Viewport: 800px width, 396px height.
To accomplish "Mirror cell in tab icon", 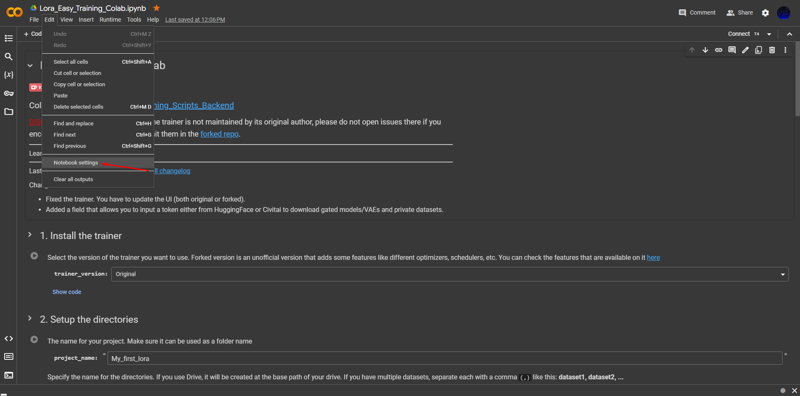I will (x=759, y=50).
